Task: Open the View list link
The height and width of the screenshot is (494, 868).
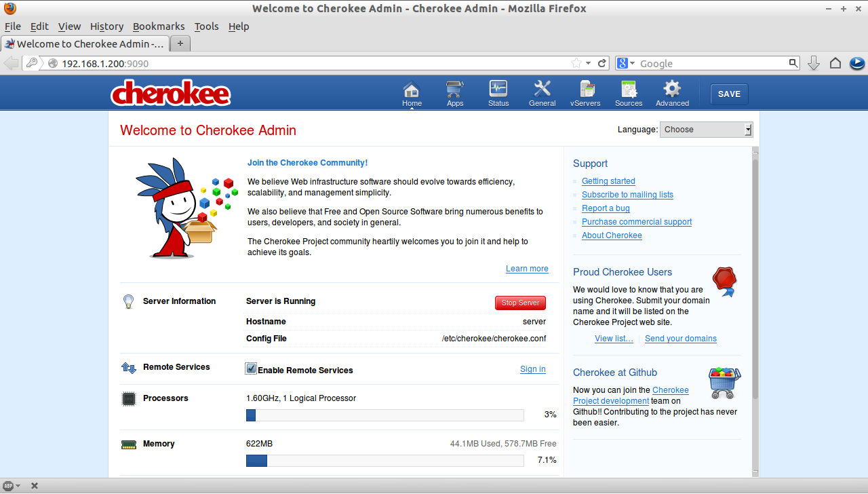Action: coord(614,339)
